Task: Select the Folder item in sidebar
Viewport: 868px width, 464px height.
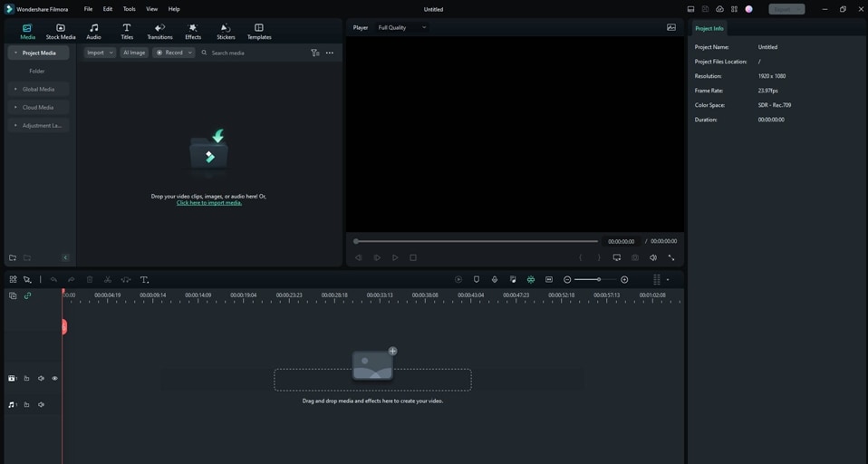Action: tap(37, 71)
